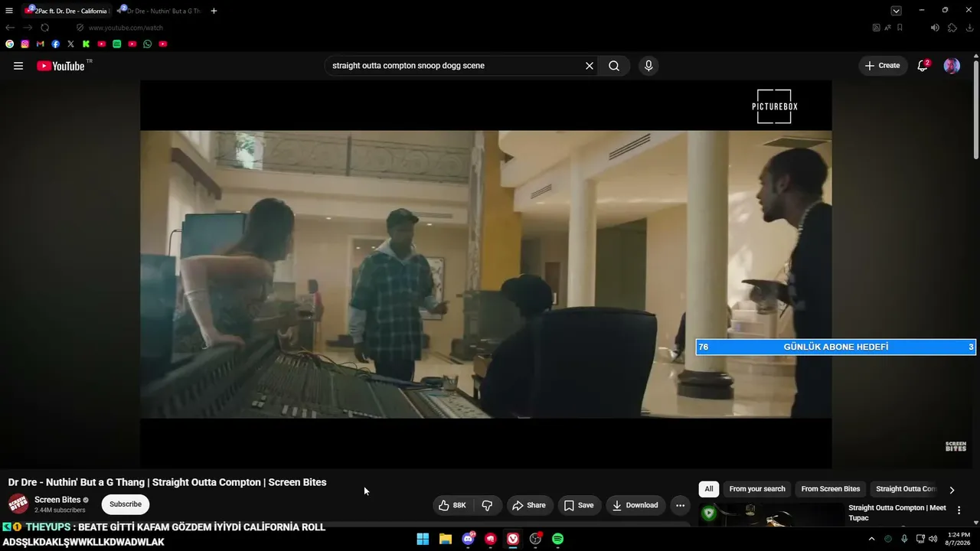The image size is (980, 551).
Task: Submit search with the magnifier button
Action: tap(614, 66)
